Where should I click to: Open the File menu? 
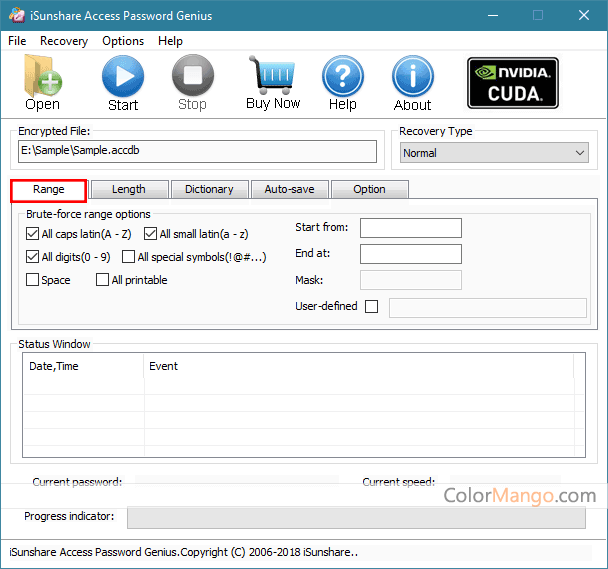click(17, 41)
